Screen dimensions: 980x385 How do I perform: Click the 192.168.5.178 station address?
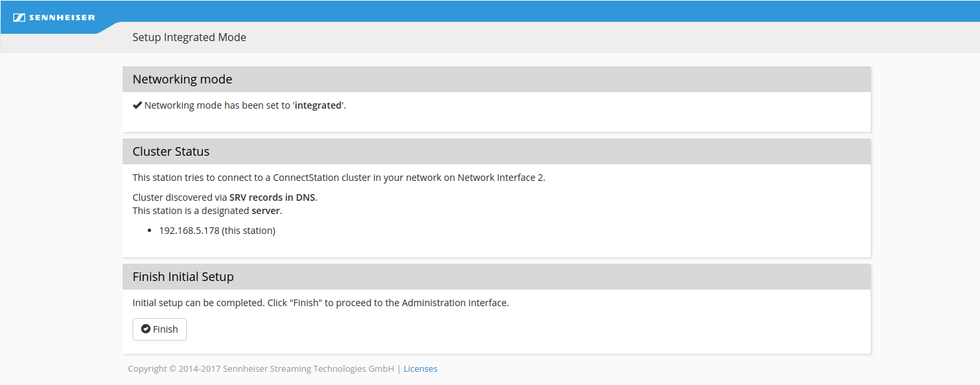point(189,231)
